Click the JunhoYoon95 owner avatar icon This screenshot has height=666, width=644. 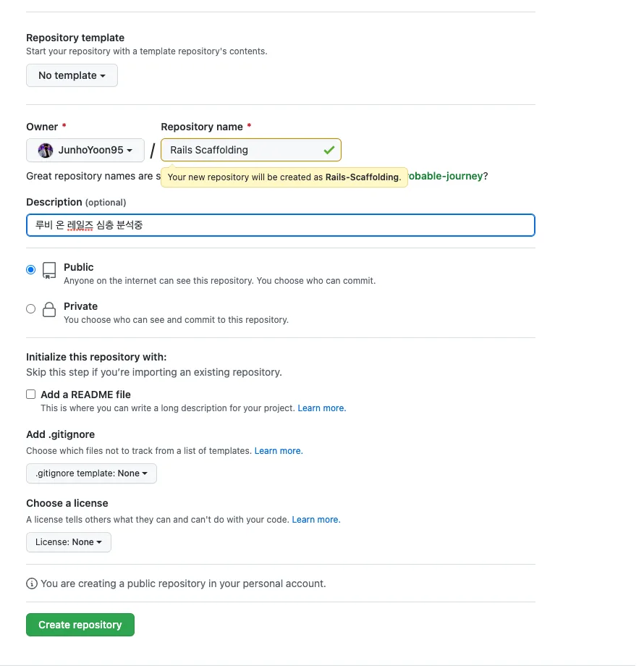pos(46,151)
